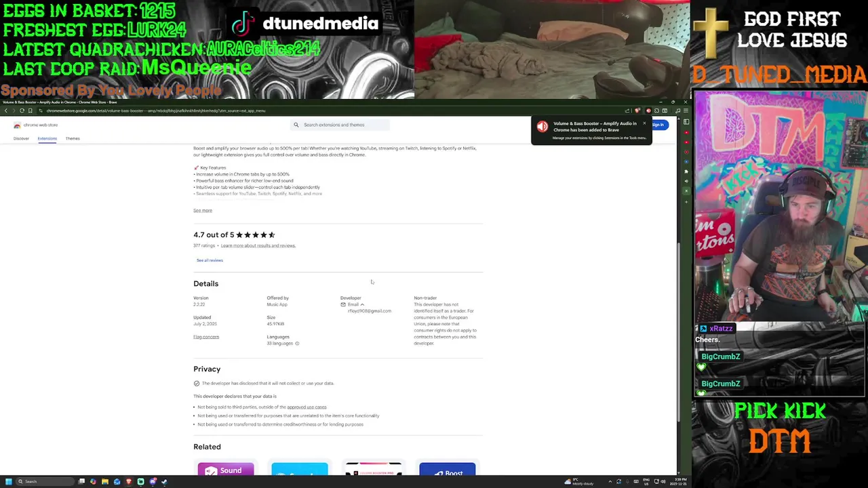Viewport: 868px width, 488px height.
Task: Open the Boost related extension card
Action: click(447, 470)
